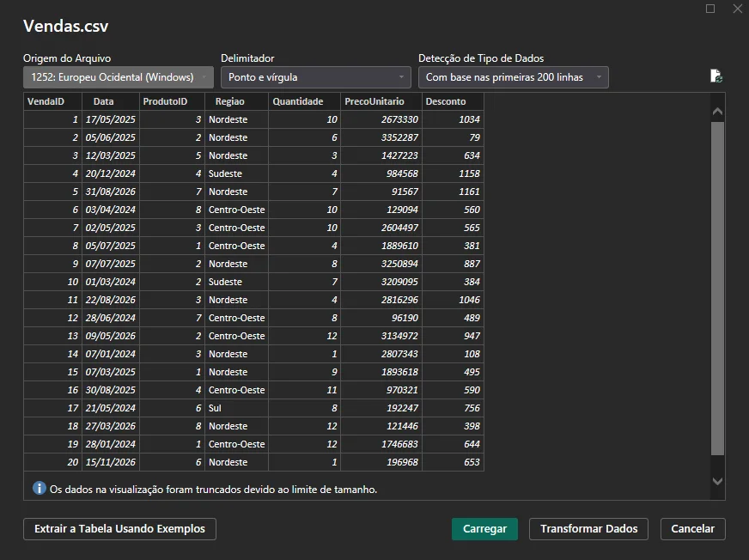Click the date cell 20/12/2024
This screenshot has width=749, height=560.
[111, 173]
